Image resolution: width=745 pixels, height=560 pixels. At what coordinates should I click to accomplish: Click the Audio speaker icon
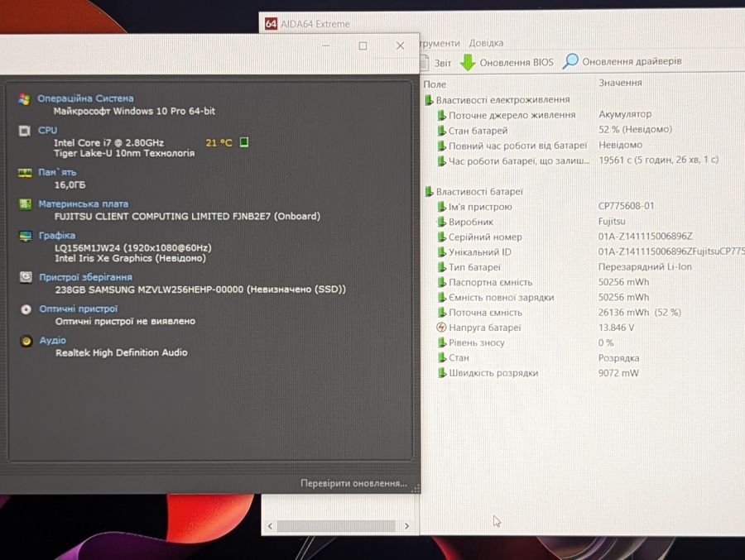pos(26,341)
